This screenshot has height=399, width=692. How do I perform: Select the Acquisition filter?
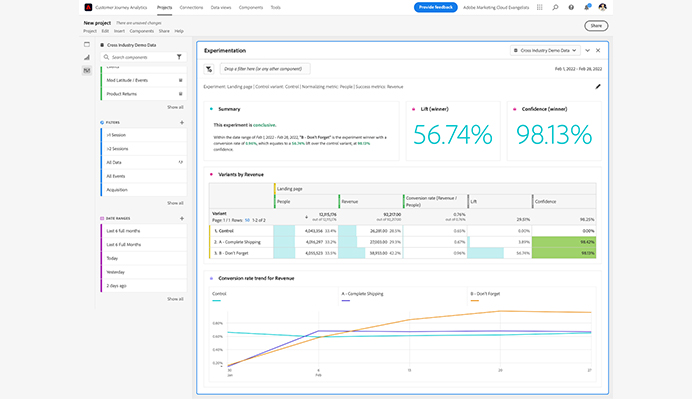(x=144, y=190)
